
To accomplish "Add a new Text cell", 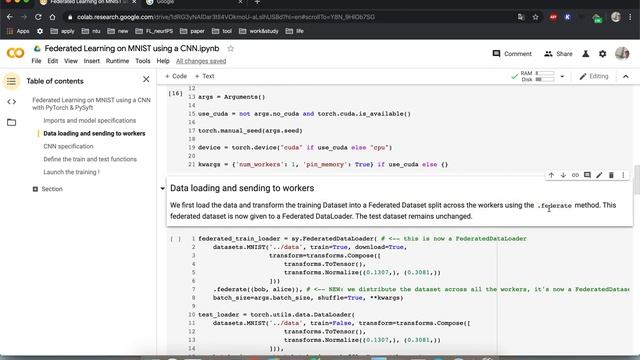I will (x=204, y=76).
